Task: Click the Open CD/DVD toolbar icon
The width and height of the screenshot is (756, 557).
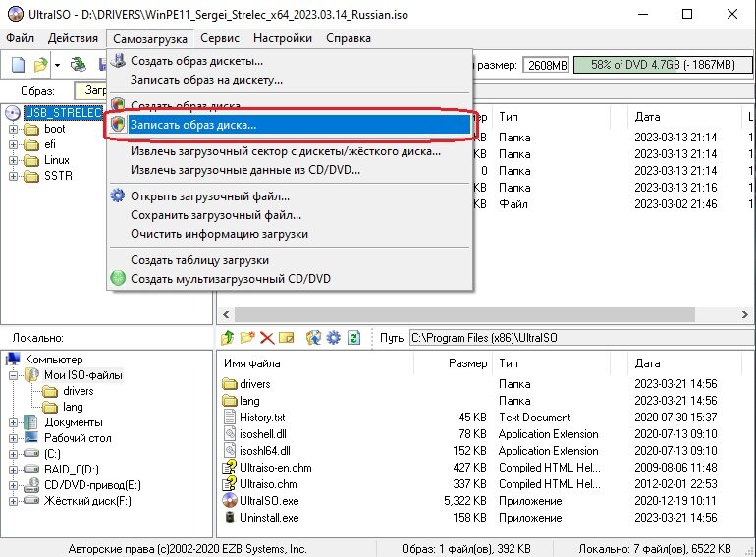Action: click(x=79, y=64)
